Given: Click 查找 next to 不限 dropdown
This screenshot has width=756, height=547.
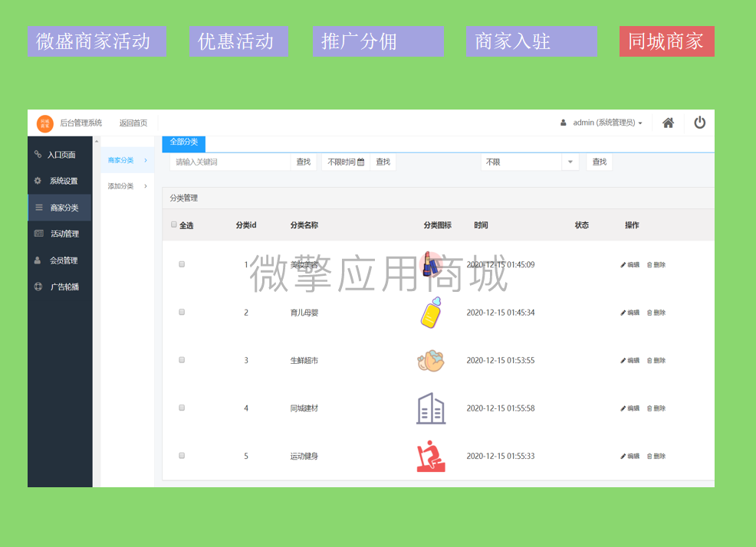Looking at the screenshot, I should coord(600,162).
